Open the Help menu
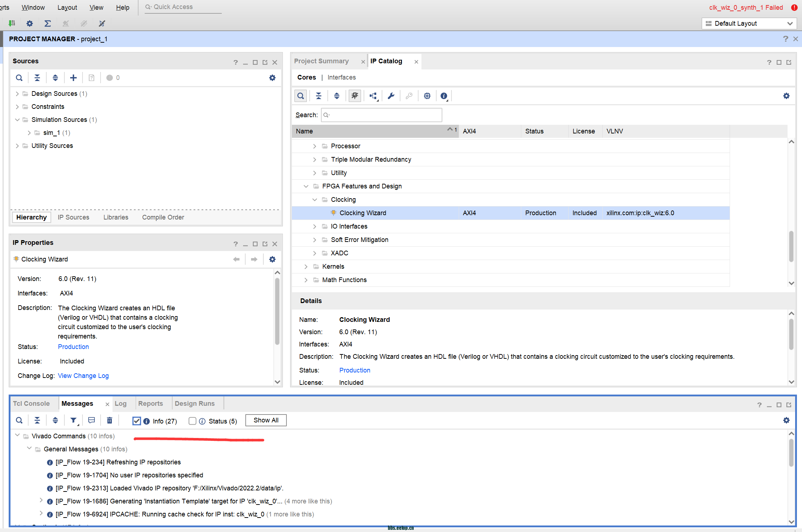 (123, 8)
